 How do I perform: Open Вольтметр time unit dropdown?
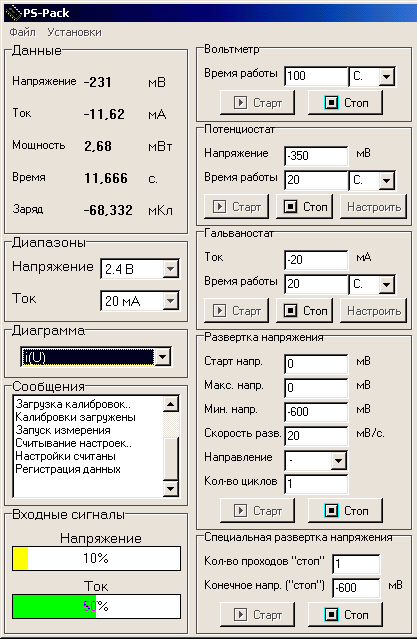[386, 76]
